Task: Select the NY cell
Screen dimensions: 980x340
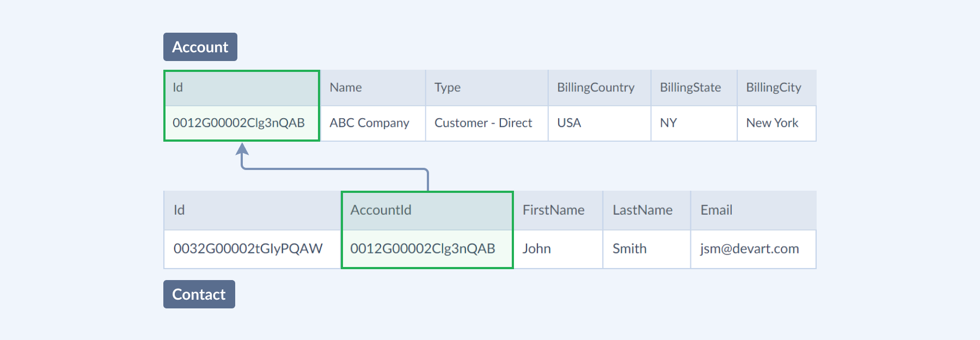Action: [694, 123]
